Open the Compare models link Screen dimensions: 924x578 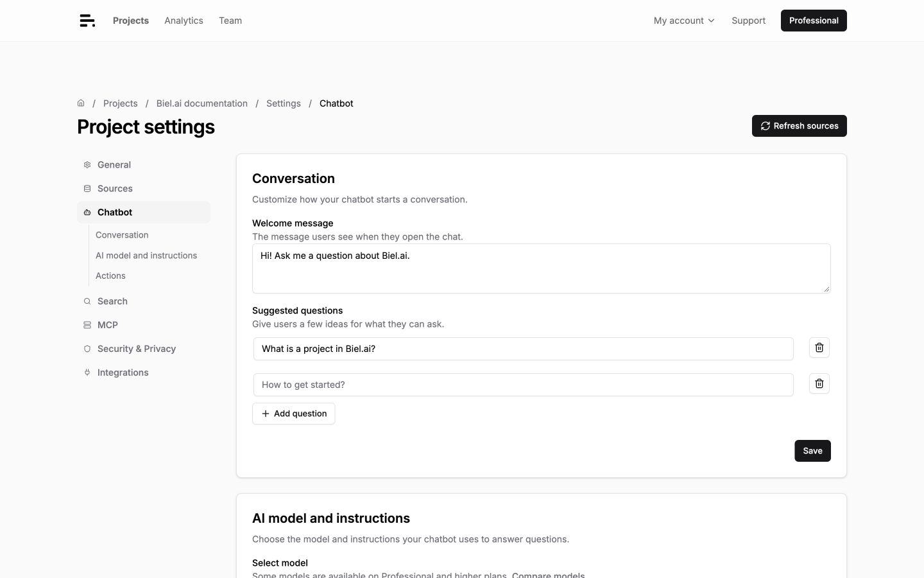(x=549, y=575)
